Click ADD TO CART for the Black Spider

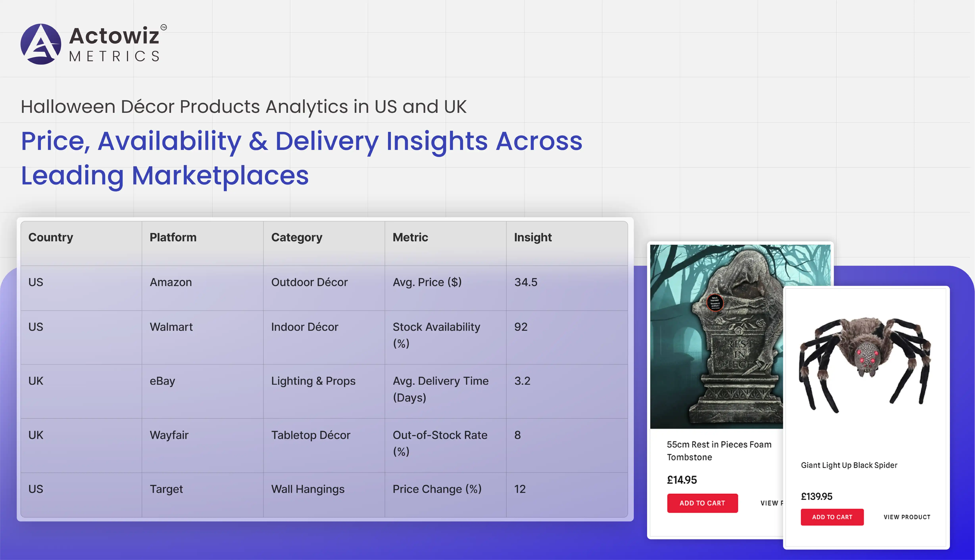click(x=832, y=517)
